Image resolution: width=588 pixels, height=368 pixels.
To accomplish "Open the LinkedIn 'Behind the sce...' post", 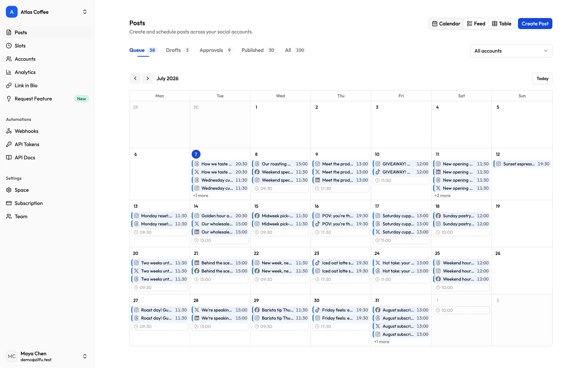I will coord(220,263).
